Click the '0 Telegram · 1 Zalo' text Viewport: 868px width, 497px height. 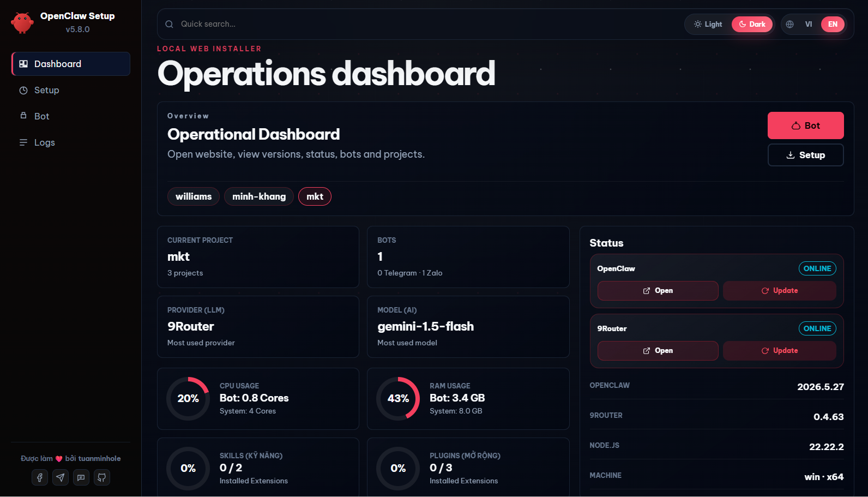[x=410, y=273]
